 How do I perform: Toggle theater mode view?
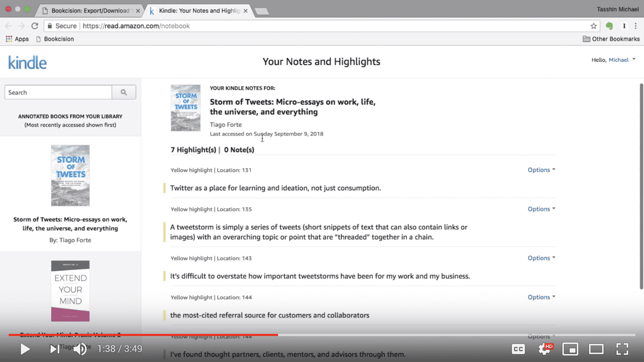(596, 349)
